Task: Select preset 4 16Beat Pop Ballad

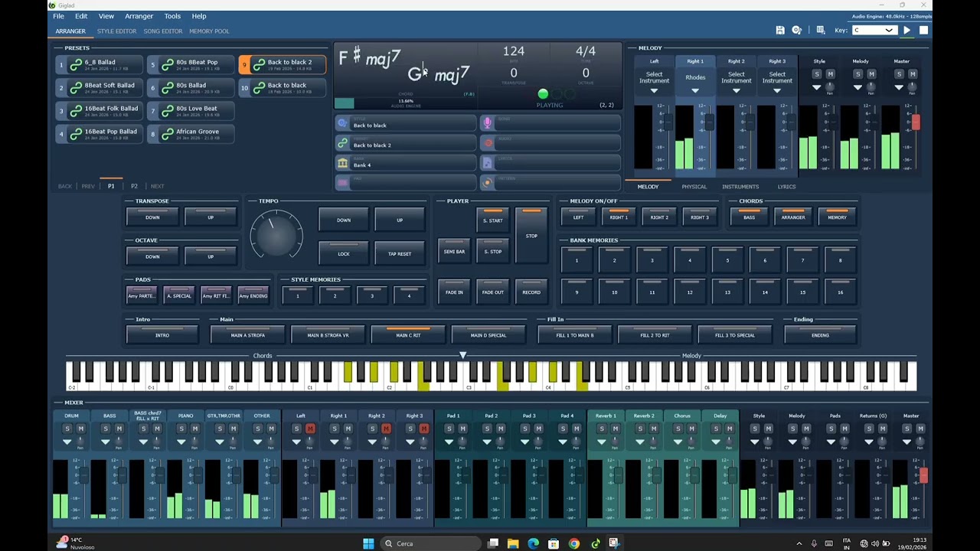Action: click(x=99, y=134)
